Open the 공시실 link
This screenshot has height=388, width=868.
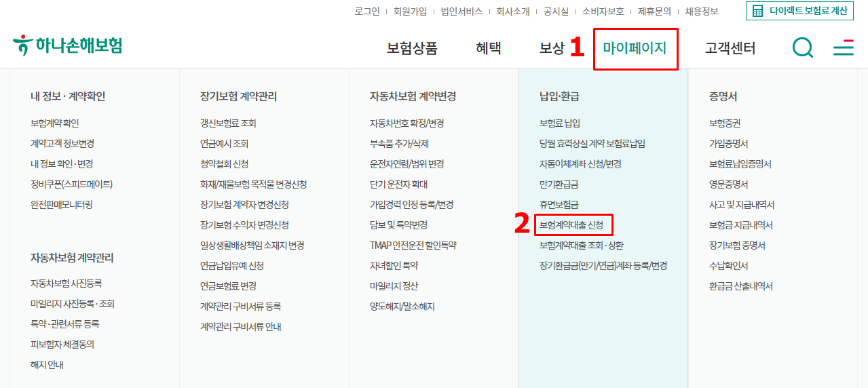[x=556, y=12]
